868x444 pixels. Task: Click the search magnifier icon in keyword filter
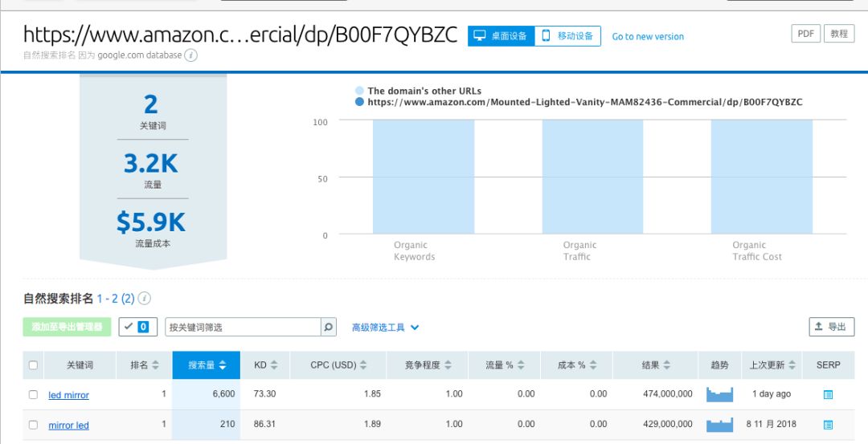pyautogui.click(x=328, y=327)
